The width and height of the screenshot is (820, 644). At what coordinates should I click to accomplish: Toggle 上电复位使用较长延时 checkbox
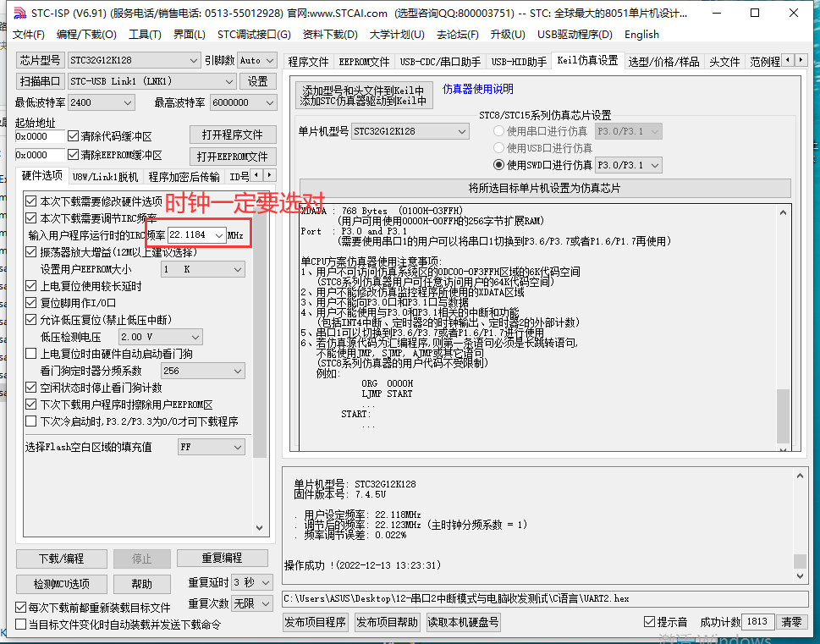pyautogui.click(x=30, y=286)
